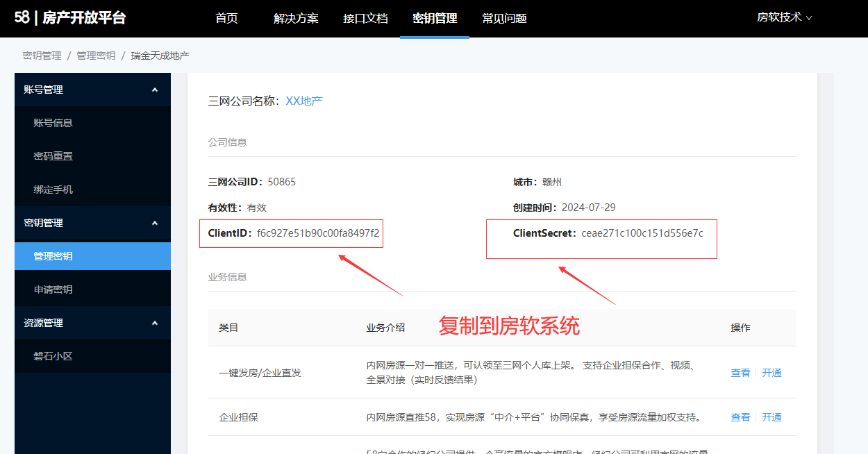Click the 一键发房/企业直发 row label

pos(260,373)
